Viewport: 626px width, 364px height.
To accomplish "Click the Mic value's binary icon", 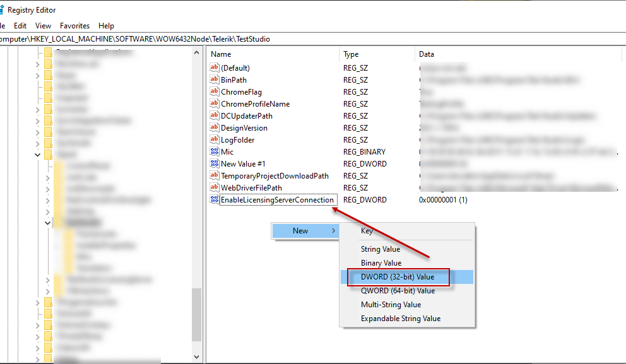I will tap(215, 151).
